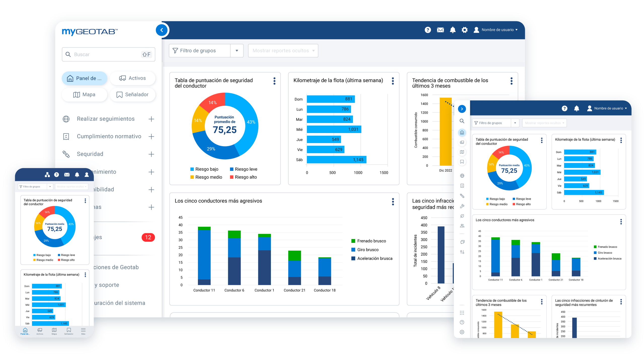Viewport: 644px width, 363px height.
Task: Select the Panel de ... tab in the desktop sidebar
Action: (84, 78)
